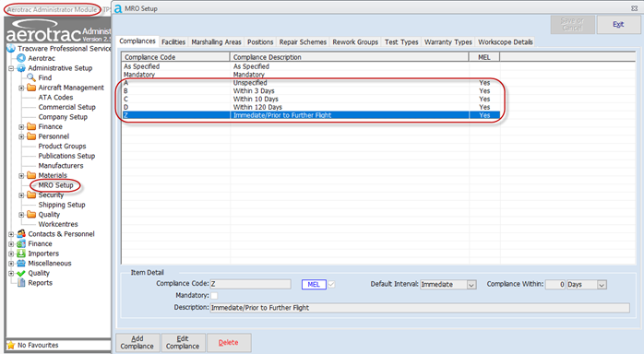Click the Importers download icon

click(21, 254)
